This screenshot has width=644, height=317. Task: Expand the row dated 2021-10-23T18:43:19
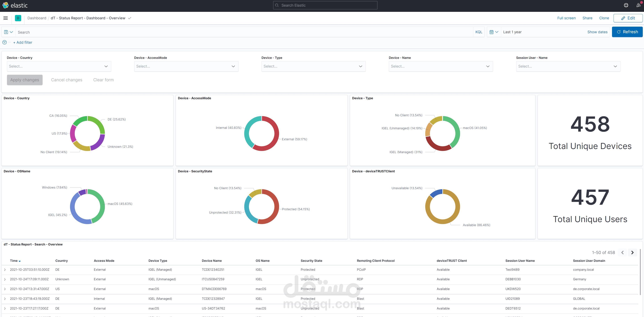tap(5, 299)
